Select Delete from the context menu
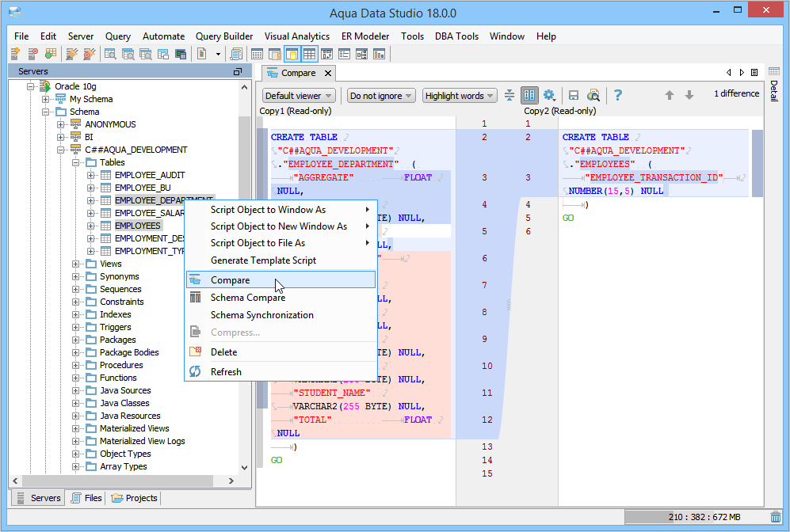 coord(281,352)
